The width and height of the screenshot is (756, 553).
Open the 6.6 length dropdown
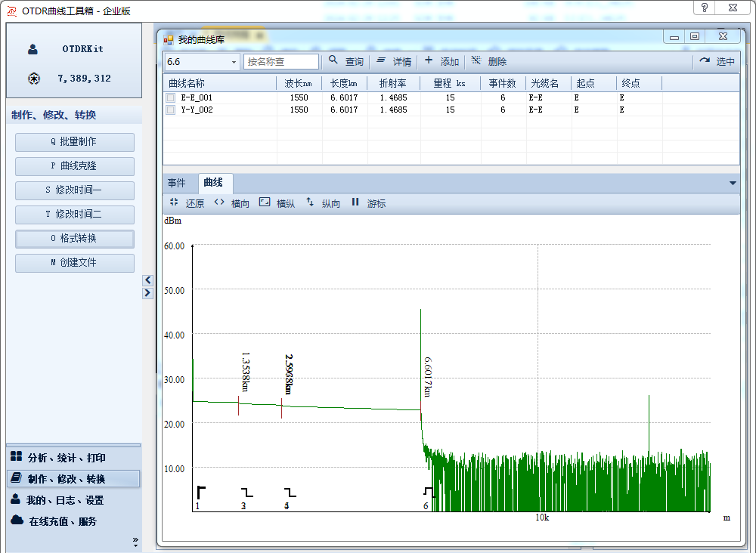click(234, 62)
